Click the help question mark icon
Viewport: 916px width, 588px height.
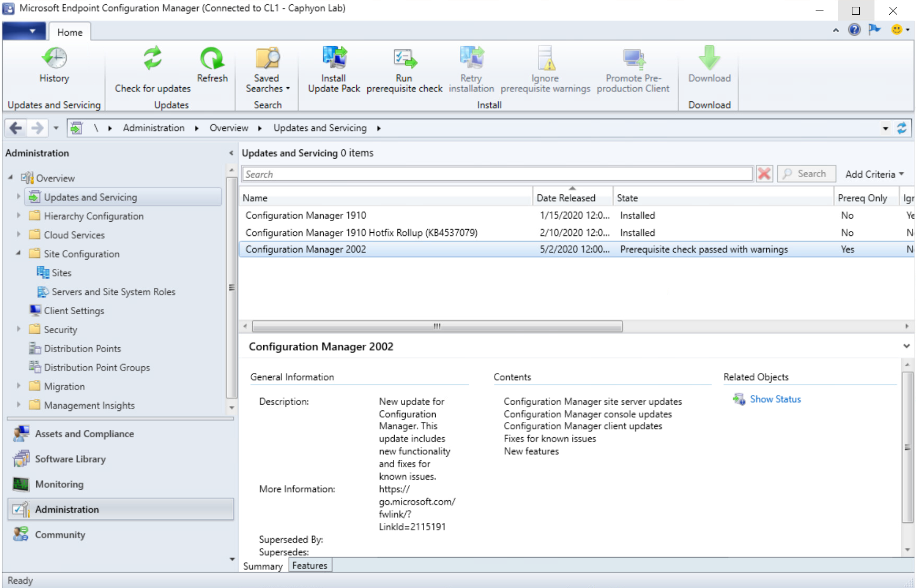pyautogui.click(x=855, y=30)
